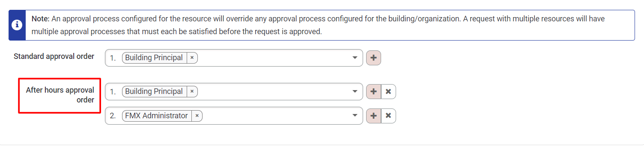Expand the FMX Administrator row dropdown arrow
644x155 pixels.
coord(355,116)
